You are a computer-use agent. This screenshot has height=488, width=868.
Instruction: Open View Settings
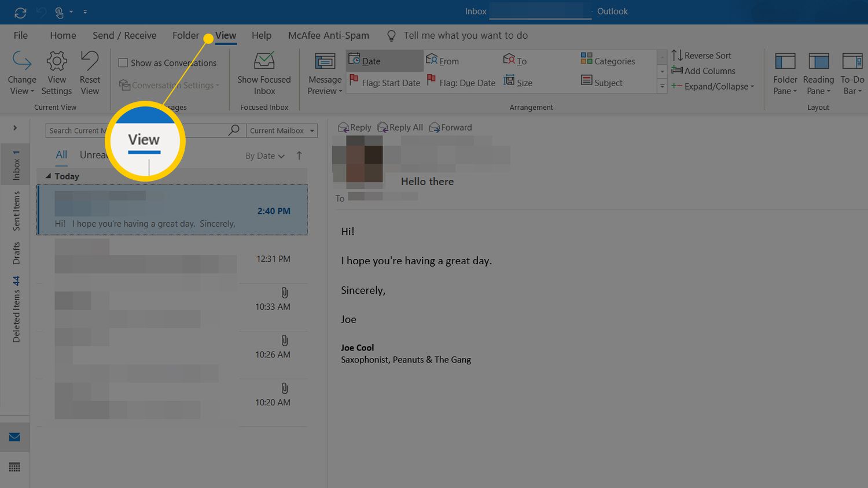56,72
